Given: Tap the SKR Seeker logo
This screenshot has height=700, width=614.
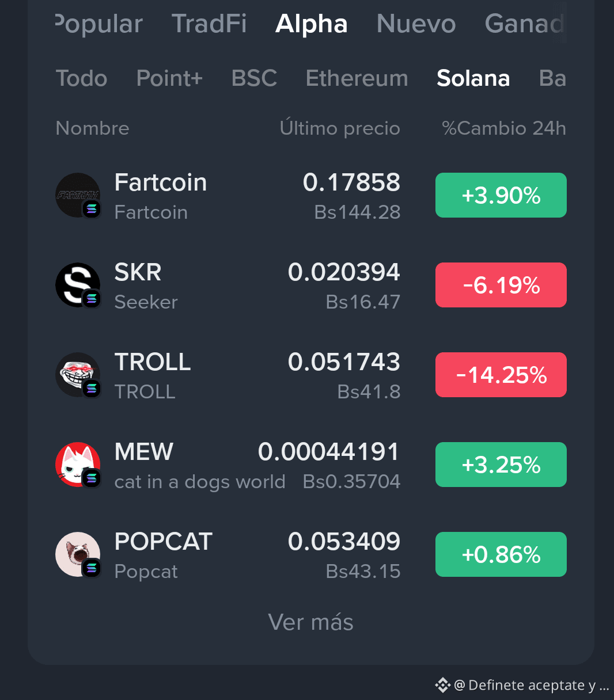Looking at the screenshot, I should 78,285.
